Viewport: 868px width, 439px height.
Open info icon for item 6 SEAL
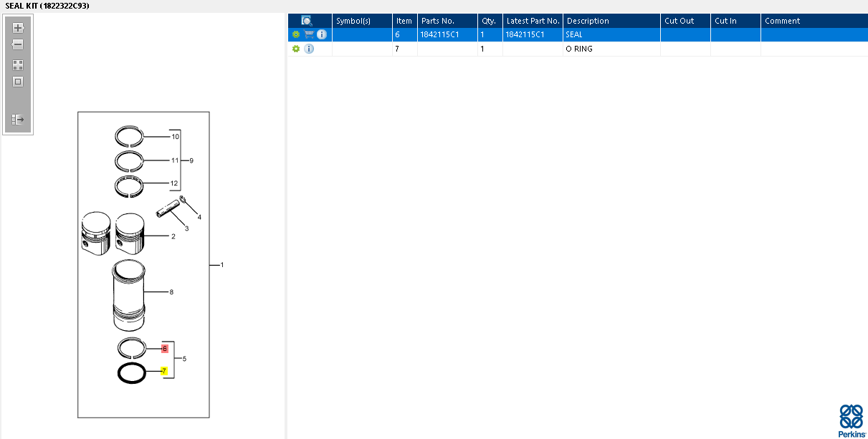coord(322,34)
